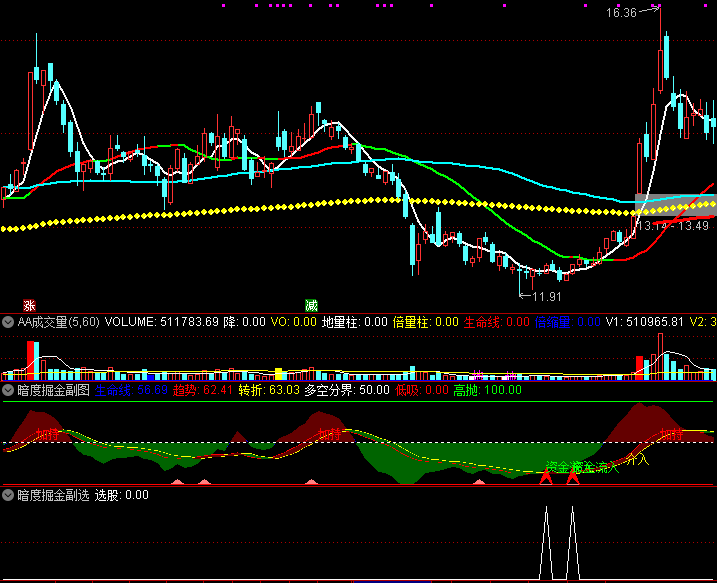
Task: Click the 16.36 high price label
Action: [621, 13]
